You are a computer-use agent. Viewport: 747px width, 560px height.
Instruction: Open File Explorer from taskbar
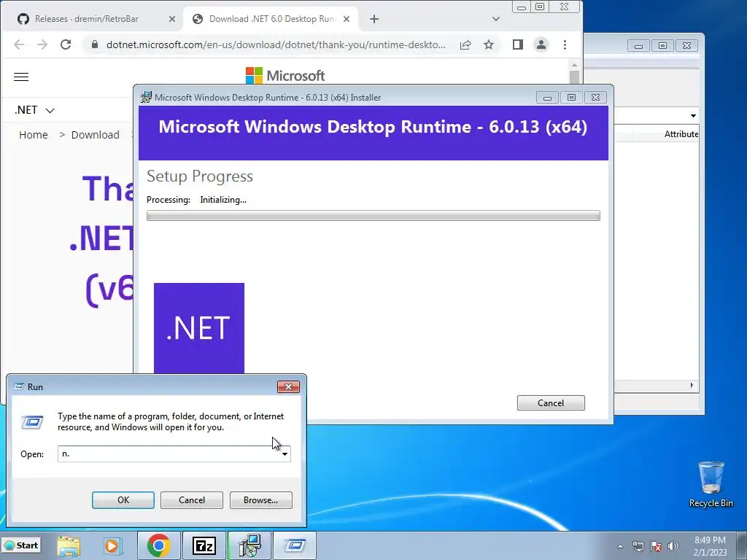click(69, 545)
